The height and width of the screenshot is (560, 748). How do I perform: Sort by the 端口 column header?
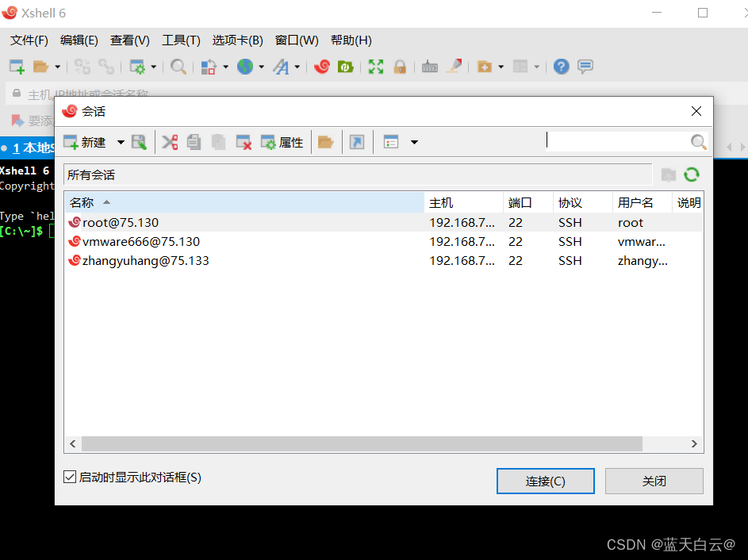[528, 203]
